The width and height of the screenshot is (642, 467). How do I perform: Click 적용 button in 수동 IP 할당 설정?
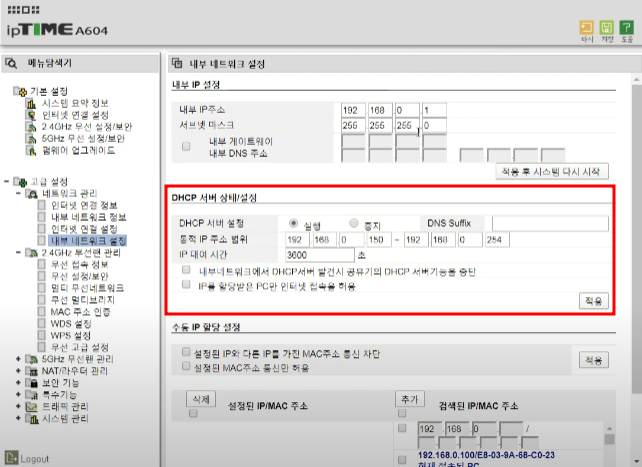click(594, 360)
